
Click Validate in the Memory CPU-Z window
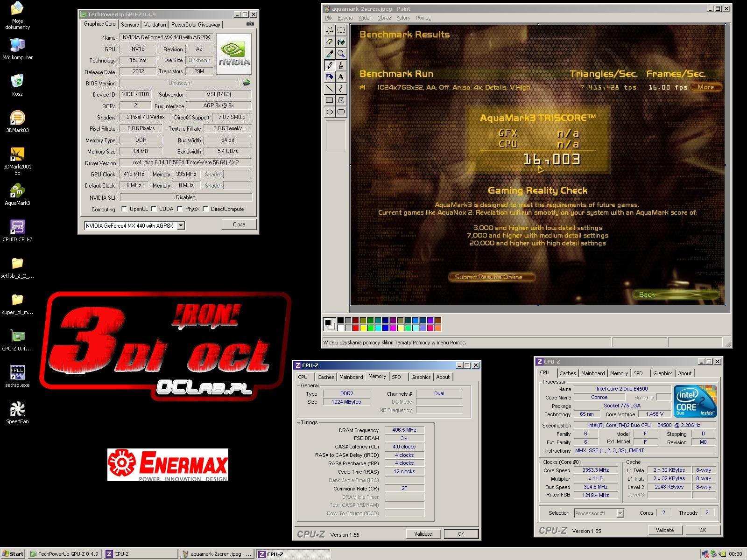tap(423, 534)
